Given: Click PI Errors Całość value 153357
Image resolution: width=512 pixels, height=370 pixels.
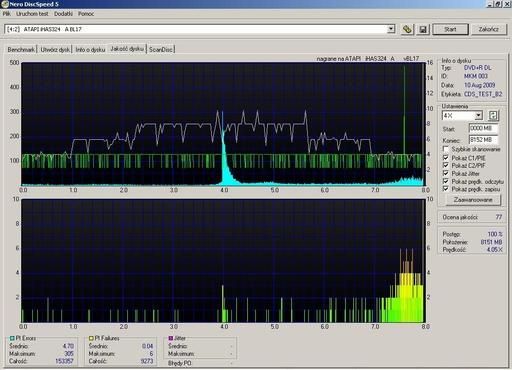Looking at the screenshot, I should [x=64, y=361].
